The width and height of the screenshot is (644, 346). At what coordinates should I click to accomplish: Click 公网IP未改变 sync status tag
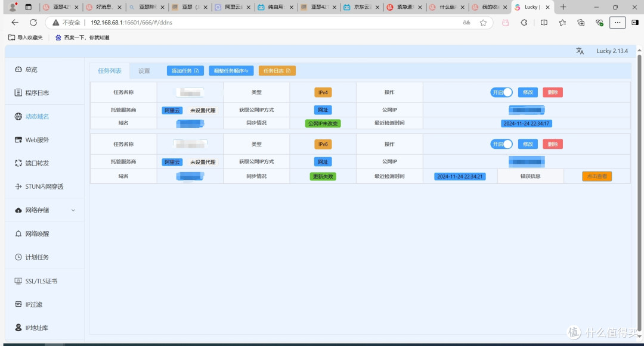[323, 123]
